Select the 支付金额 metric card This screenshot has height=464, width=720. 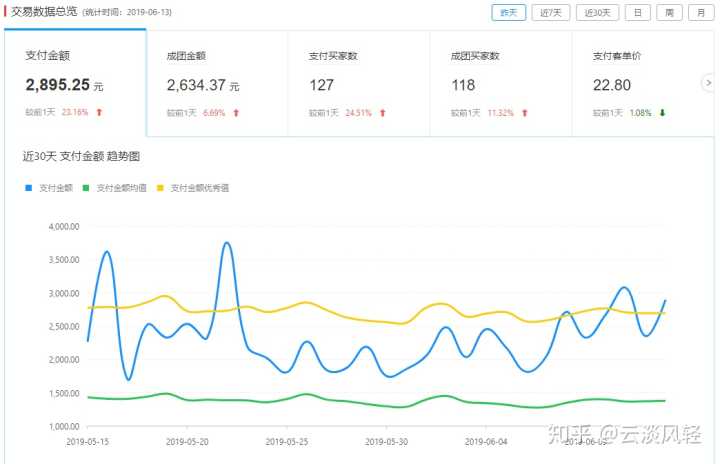pos(75,83)
